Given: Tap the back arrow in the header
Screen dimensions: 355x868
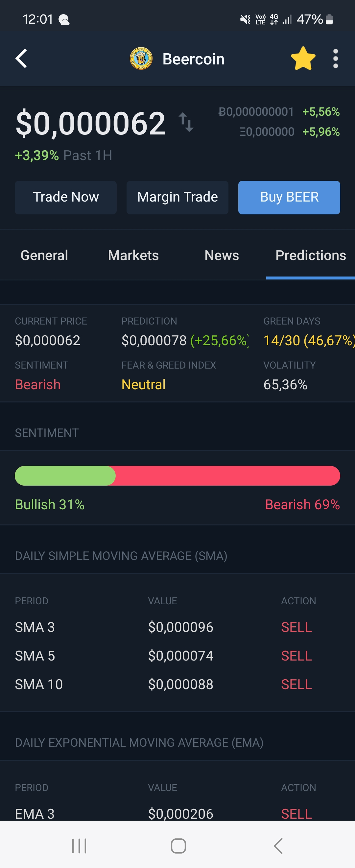Looking at the screenshot, I should click(x=21, y=59).
